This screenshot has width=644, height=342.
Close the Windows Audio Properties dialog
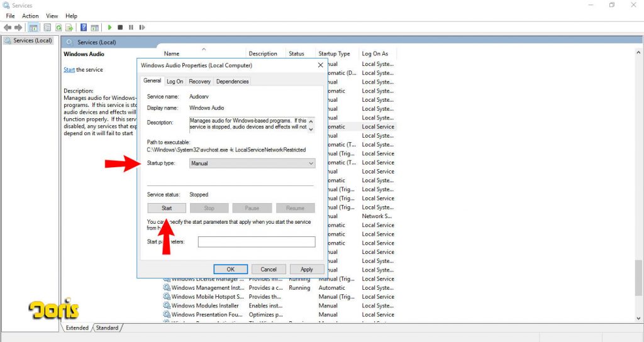(x=320, y=65)
